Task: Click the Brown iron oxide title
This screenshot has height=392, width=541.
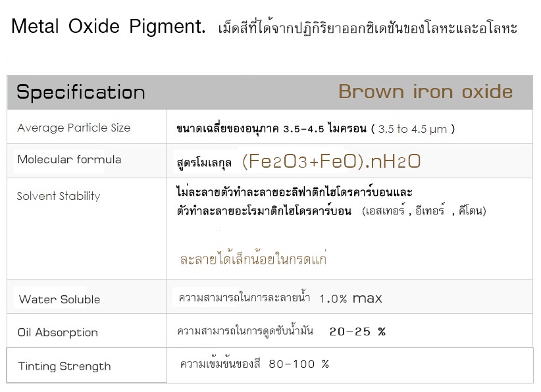Action: [425, 91]
